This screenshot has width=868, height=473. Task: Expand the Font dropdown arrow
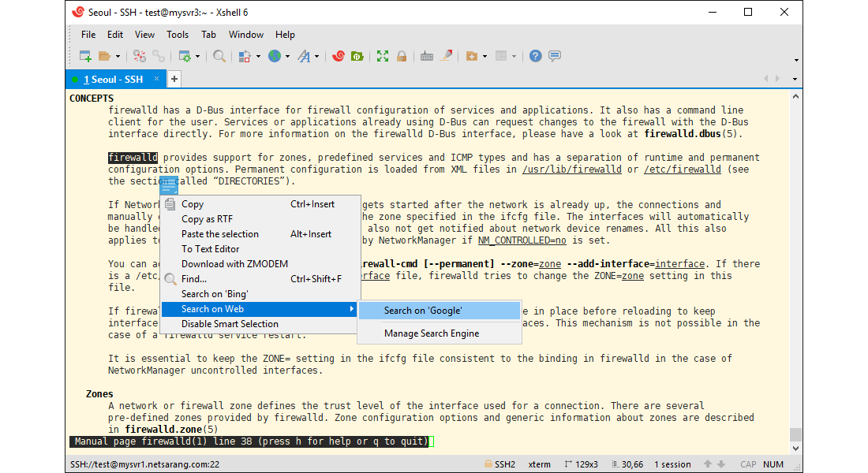(316, 57)
